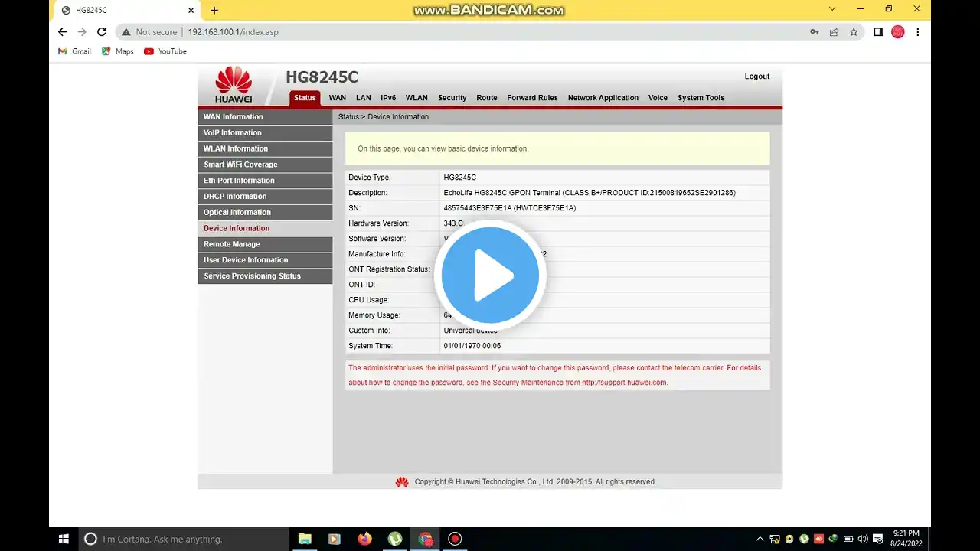980x551 pixels.
Task: Open the Maps bookmark
Action: [x=118, y=51]
